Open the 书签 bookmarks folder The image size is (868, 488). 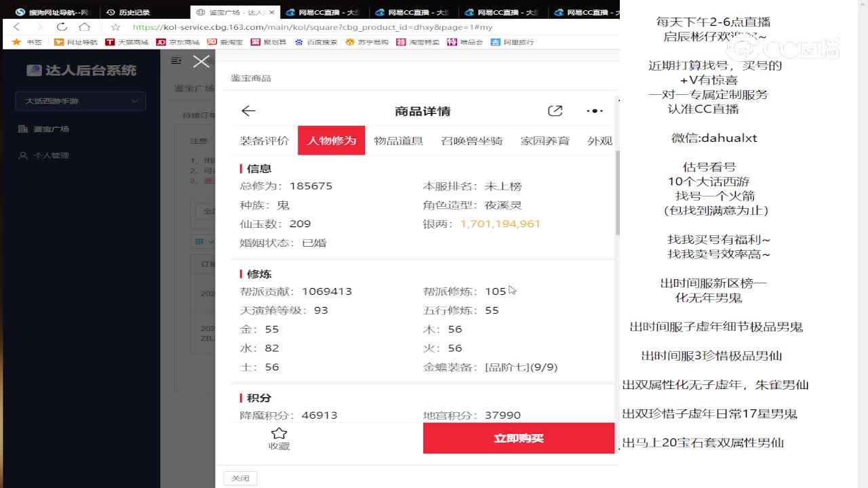pos(28,42)
